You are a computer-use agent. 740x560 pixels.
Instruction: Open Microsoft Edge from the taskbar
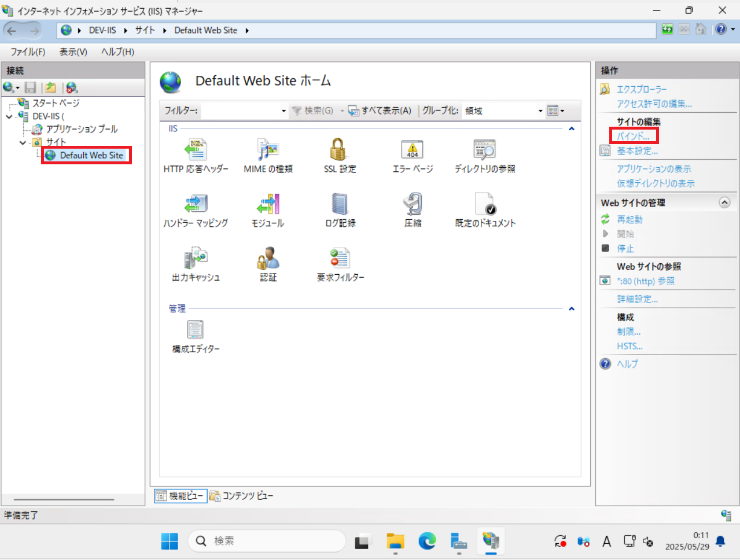coord(427,541)
